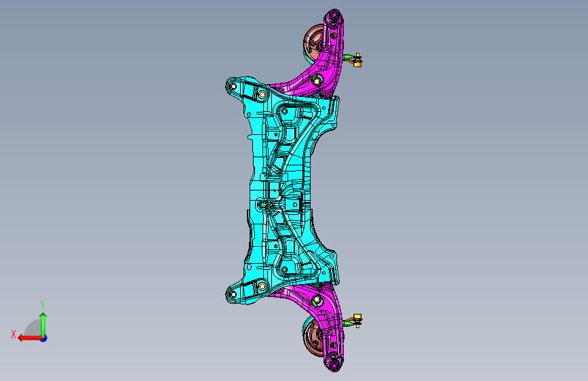Viewport: 588px width, 381px height.
Task: Select bottom yellow bolt on cyan subframe
Action: pyautogui.click(x=262, y=287)
